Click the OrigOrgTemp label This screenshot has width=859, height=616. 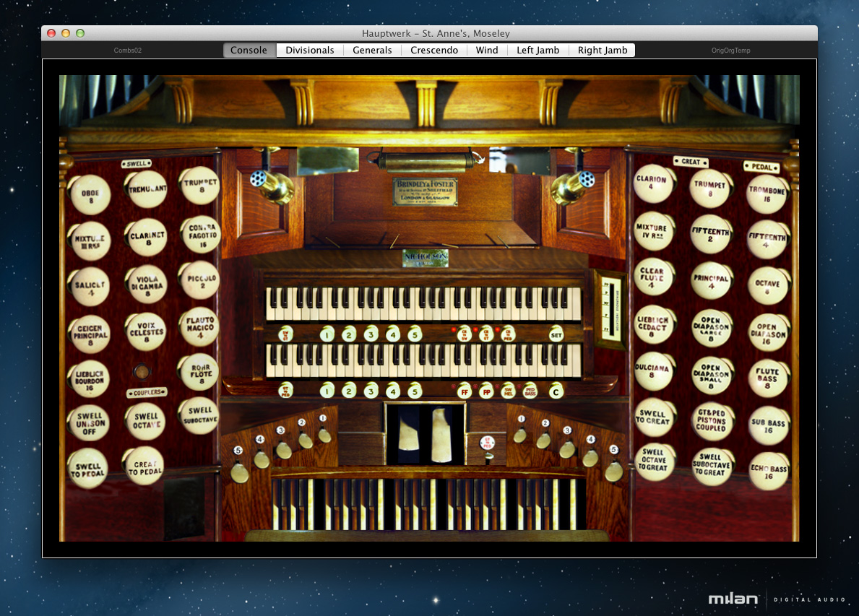coord(731,51)
